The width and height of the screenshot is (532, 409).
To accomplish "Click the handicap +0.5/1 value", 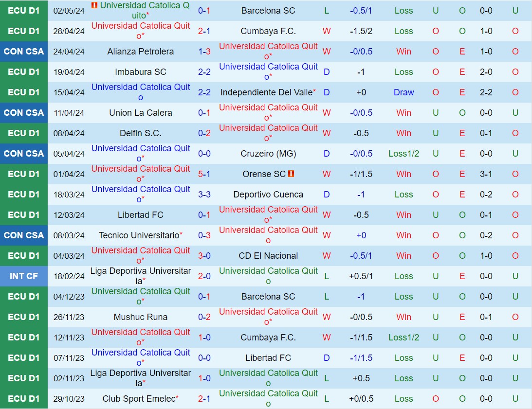I will click(x=361, y=276).
